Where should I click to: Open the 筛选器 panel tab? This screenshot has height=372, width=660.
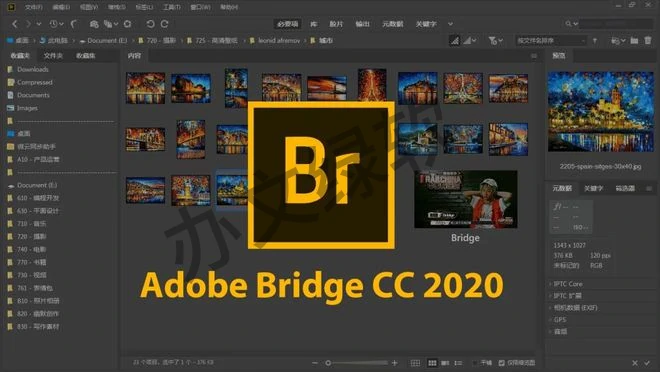(x=625, y=188)
